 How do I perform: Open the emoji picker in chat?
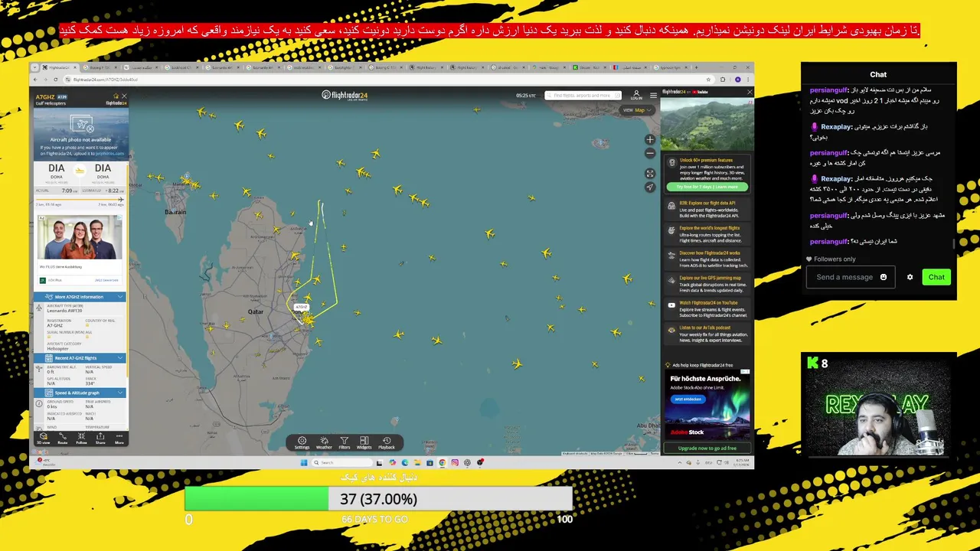[883, 277]
